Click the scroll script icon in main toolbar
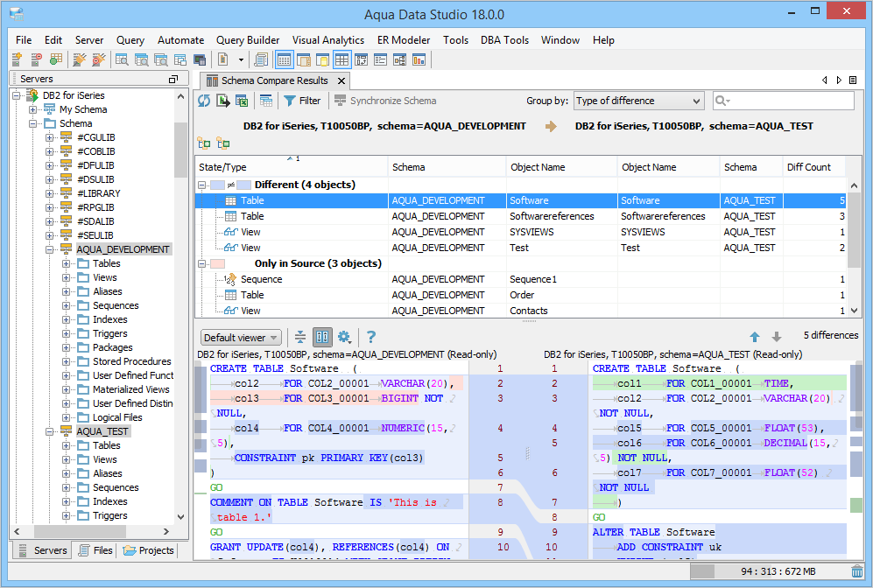The height and width of the screenshot is (588, 873). 260,59
